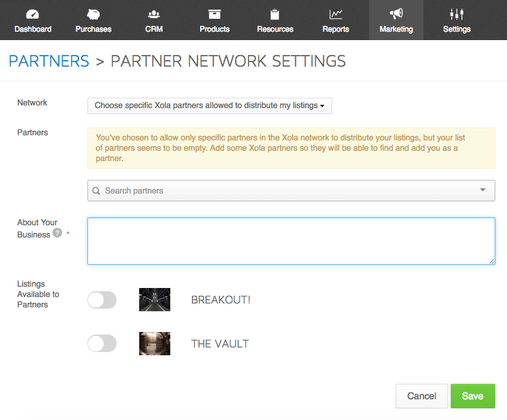
Task: Click the PARTNER NETWORK SETTINGS heading
Action: point(229,61)
